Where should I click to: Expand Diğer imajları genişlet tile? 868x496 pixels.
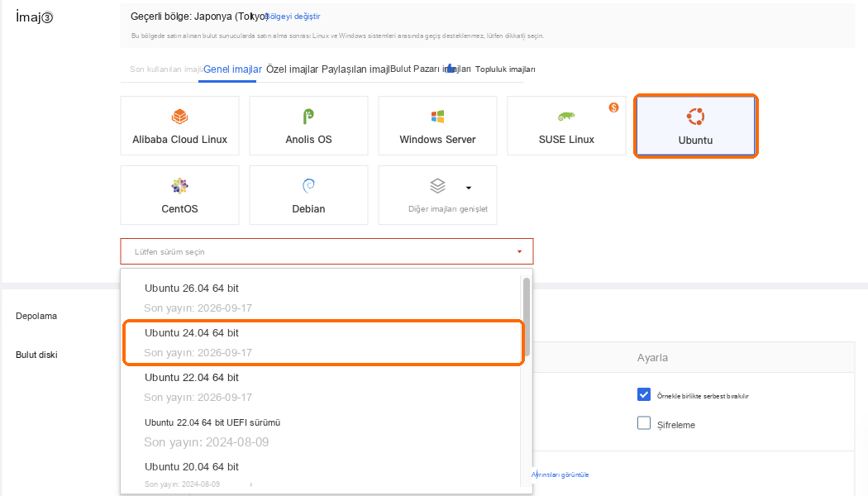(x=437, y=195)
